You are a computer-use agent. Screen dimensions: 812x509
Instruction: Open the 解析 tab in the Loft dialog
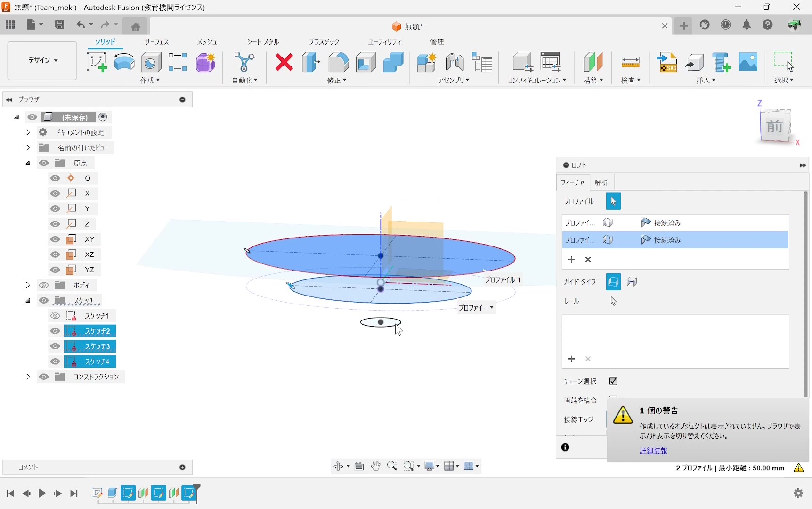click(x=601, y=183)
